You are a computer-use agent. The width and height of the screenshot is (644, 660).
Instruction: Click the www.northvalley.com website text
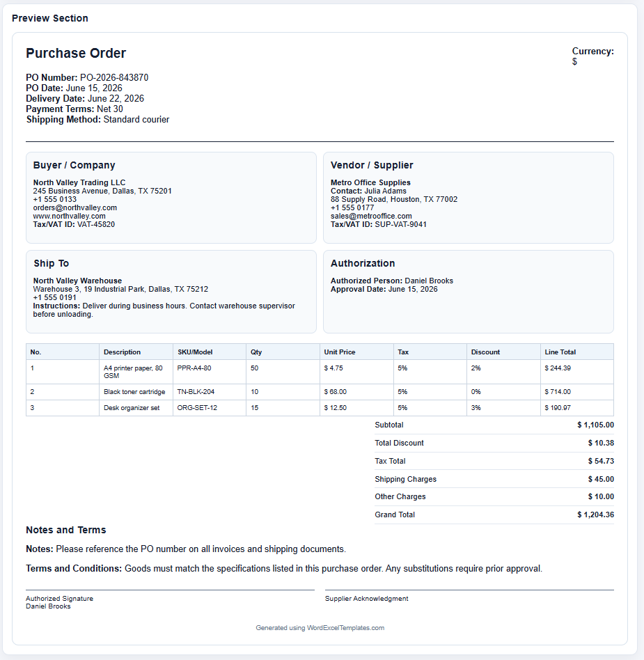70,216
